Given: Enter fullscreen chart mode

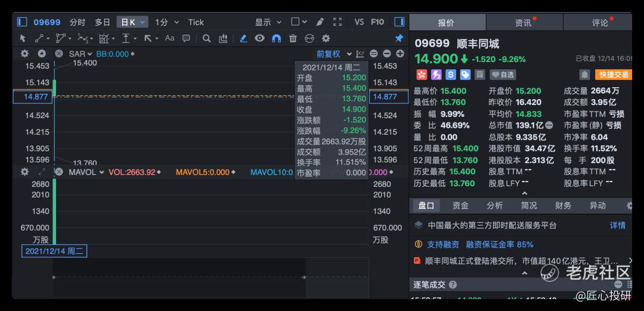Looking at the screenshot, I should tap(337, 22).
